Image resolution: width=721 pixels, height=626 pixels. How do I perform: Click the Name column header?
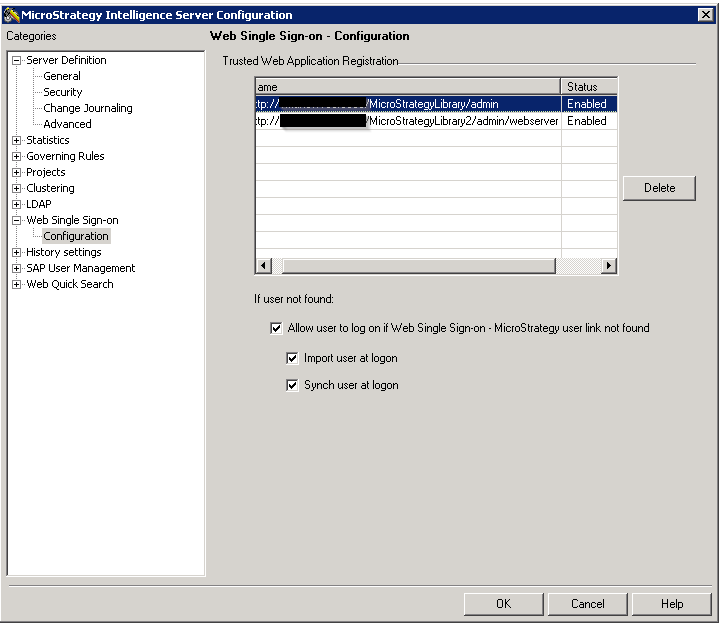[408, 87]
